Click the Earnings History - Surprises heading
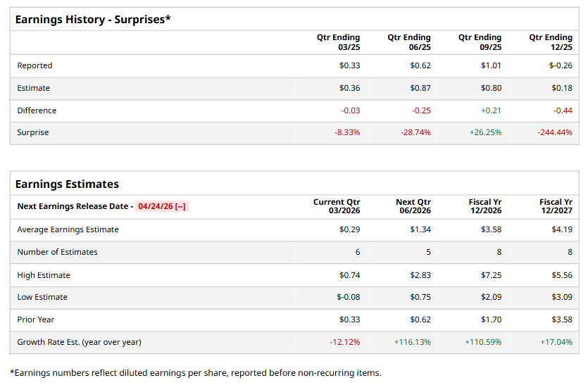 tap(93, 20)
